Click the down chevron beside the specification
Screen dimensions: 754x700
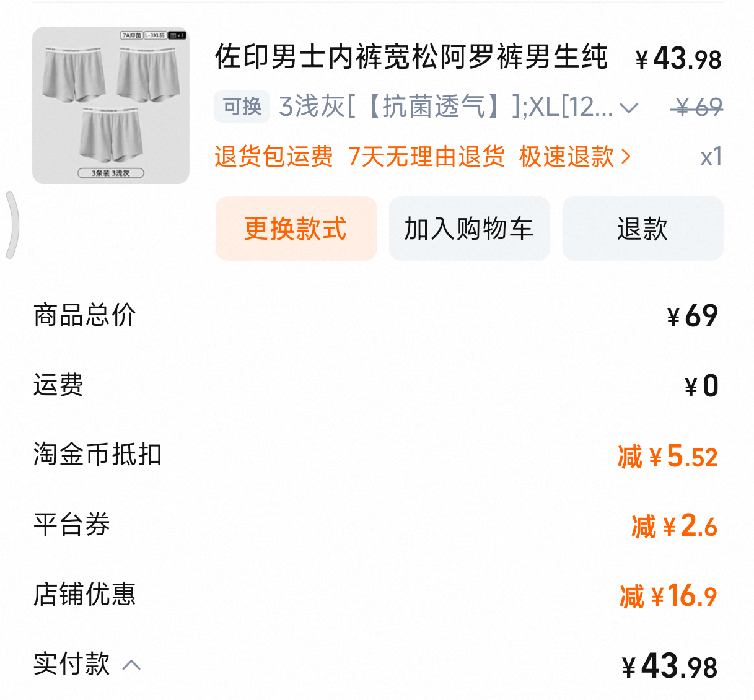click(629, 108)
